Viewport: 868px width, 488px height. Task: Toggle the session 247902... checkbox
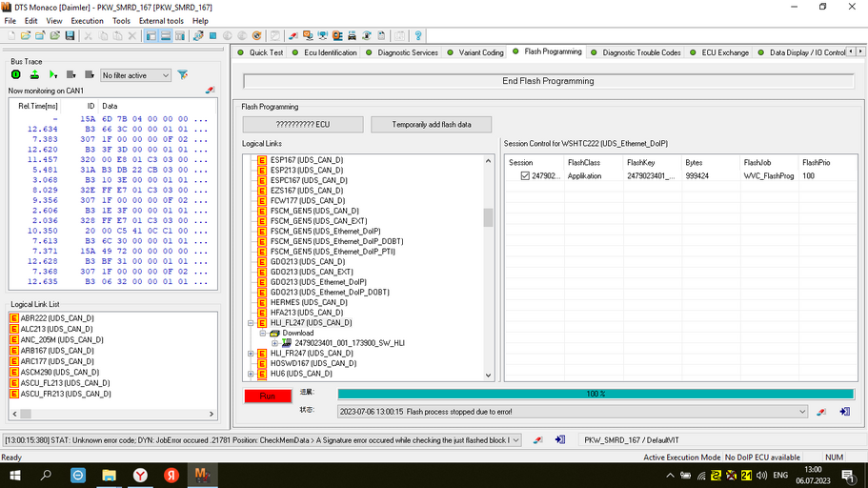pyautogui.click(x=525, y=176)
